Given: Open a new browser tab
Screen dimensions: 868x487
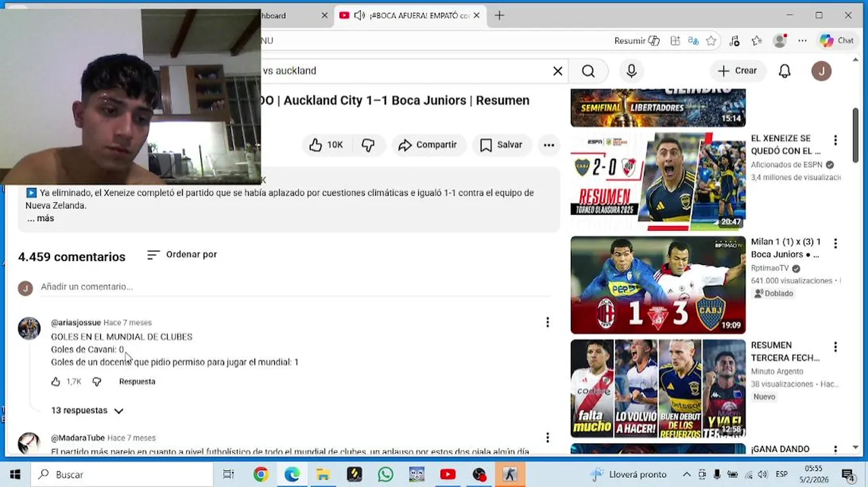Looking at the screenshot, I should pos(500,16).
